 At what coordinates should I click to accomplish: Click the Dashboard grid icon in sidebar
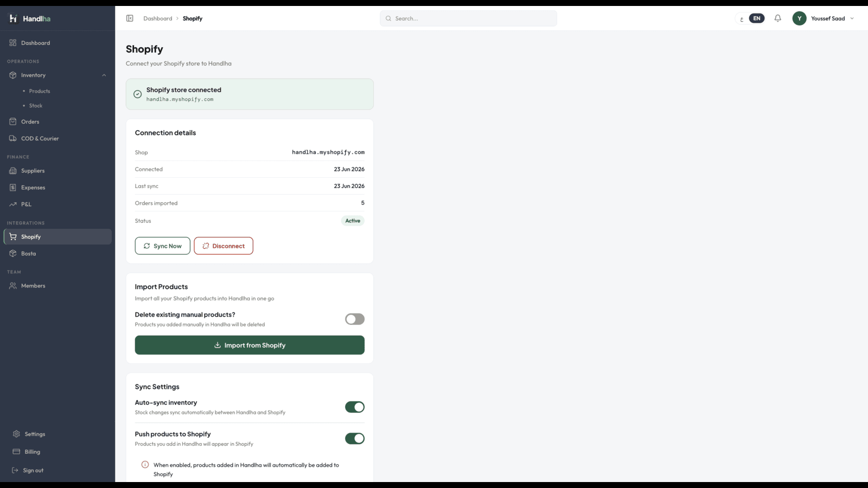pos(13,43)
